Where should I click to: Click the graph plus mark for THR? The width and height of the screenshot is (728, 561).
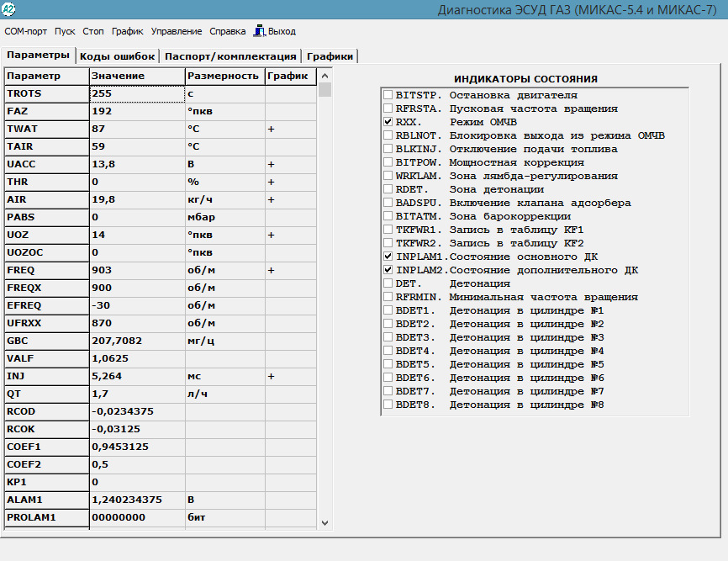tap(272, 182)
